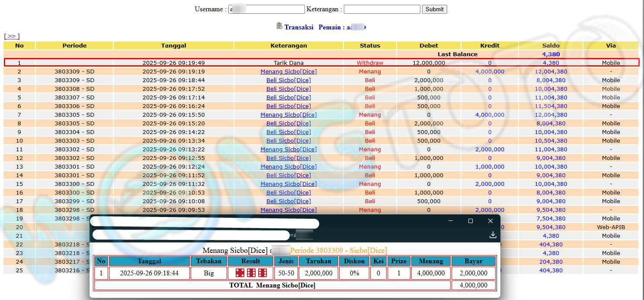This screenshot has width=644, height=300.
Task: Open Beli Sicbo[Dice] link at 09:10:08
Action: [288, 201]
